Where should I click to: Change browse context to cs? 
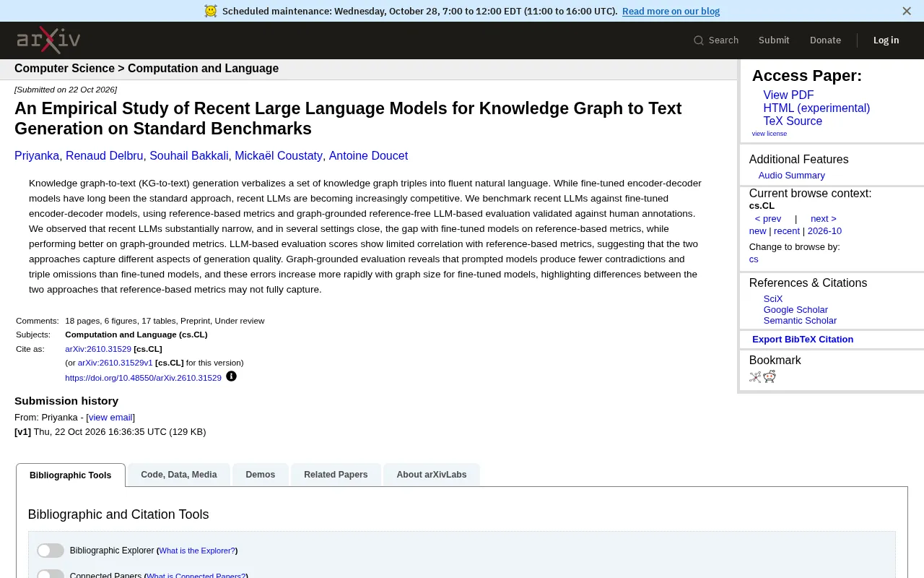coord(754,259)
